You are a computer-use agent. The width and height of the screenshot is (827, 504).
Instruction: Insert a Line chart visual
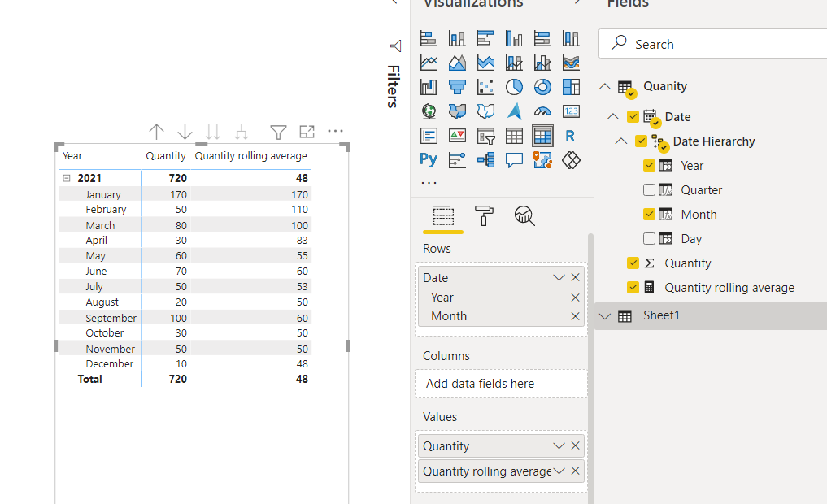429,63
